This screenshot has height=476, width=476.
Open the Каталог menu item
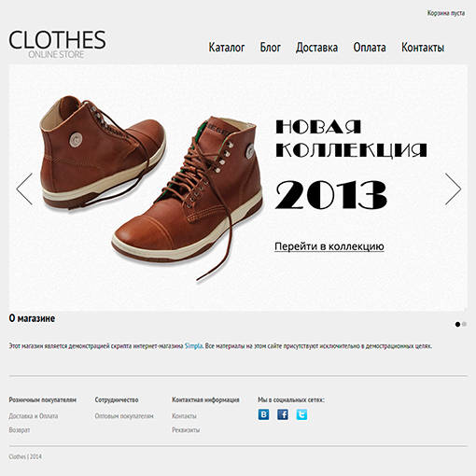coord(227,48)
